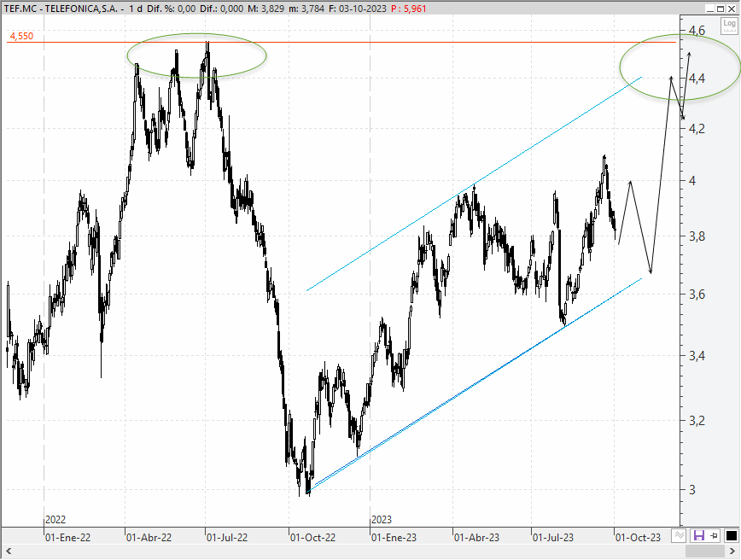
Task: Click the 4,2 price axis label
Action: click(x=697, y=129)
